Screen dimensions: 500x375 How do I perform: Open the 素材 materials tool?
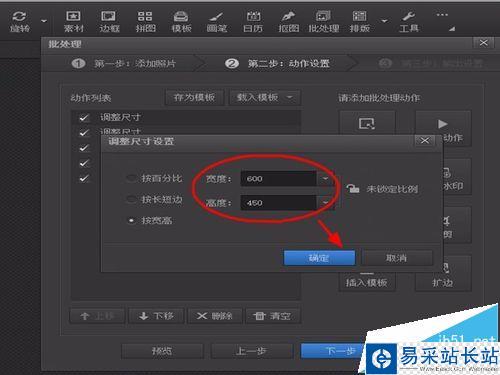(73, 22)
